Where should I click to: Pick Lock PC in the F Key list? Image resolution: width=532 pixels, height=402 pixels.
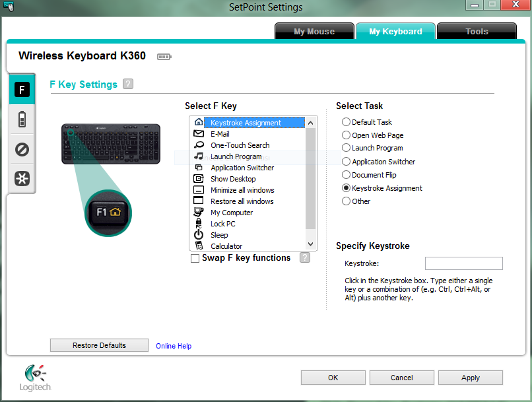[222, 224]
